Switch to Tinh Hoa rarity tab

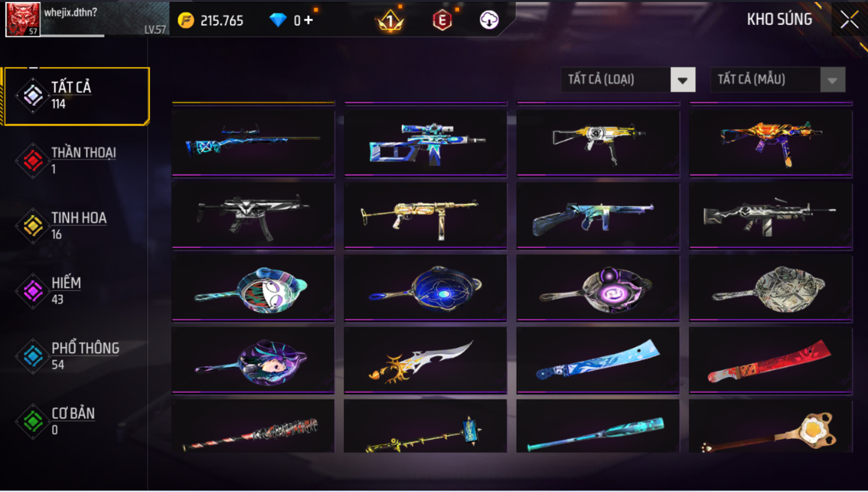(74, 226)
